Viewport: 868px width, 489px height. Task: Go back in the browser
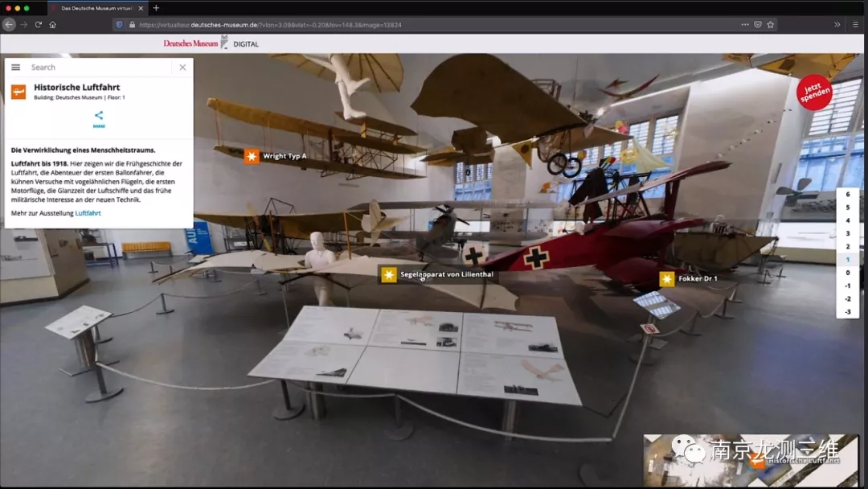click(x=9, y=24)
